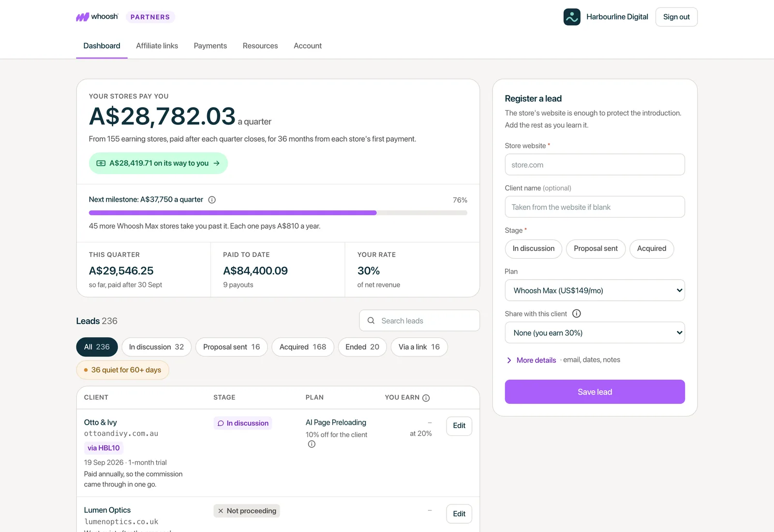This screenshot has height=532, width=774.
Task: Click the milestone progress bar
Action: click(x=278, y=213)
